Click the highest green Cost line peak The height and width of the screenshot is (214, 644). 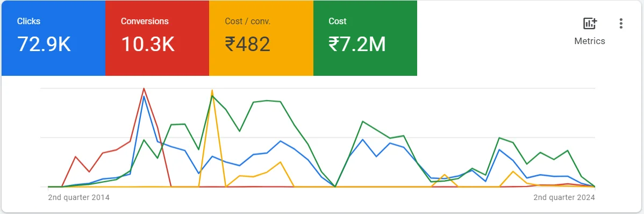(212, 96)
